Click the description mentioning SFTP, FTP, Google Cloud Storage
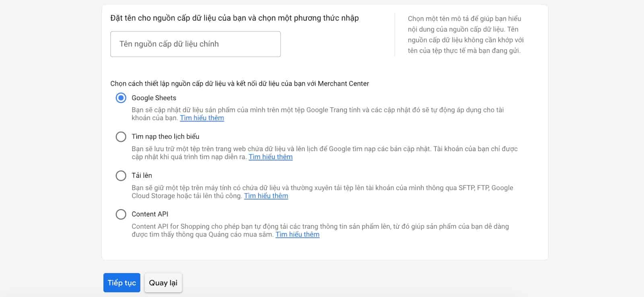The image size is (644, 297). point(322,188)
